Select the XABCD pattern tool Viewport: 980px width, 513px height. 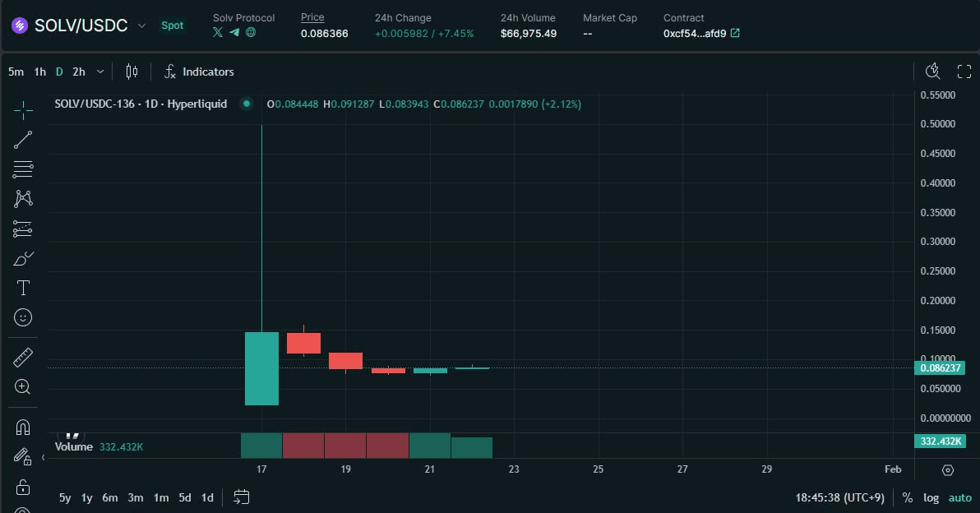click(x=23, y=199)
